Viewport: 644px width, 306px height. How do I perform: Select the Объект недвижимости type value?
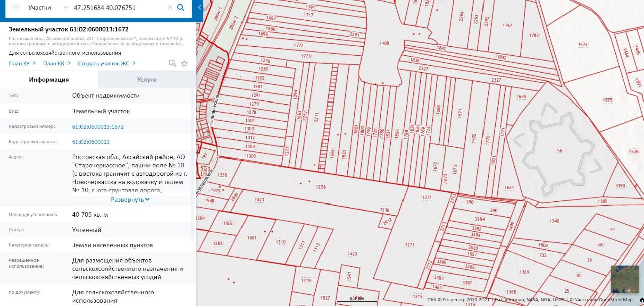point(106,95)
